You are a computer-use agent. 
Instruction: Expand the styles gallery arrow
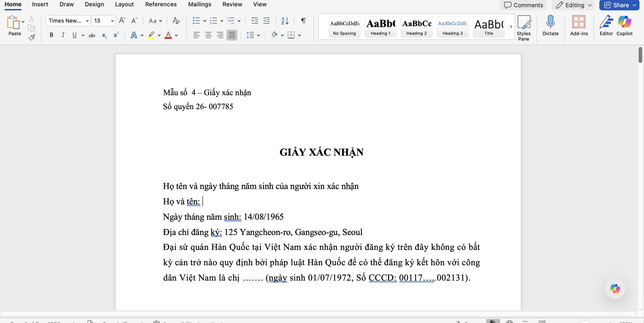coord(511,26)
